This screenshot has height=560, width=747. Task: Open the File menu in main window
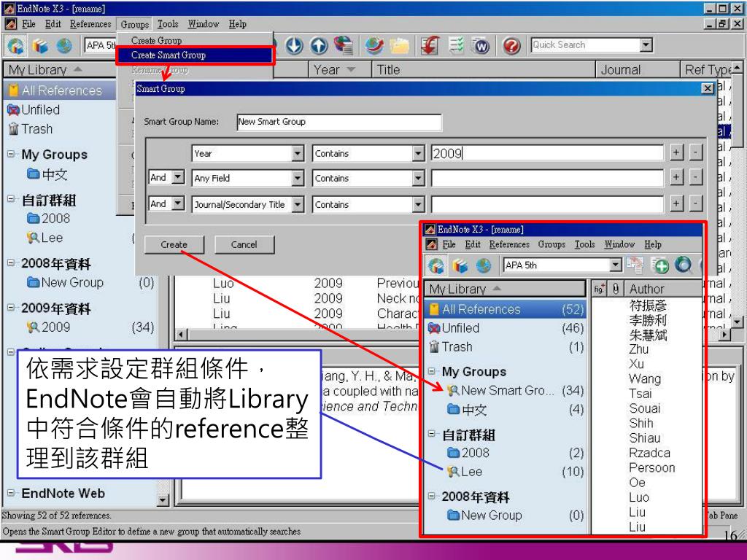coord(28,24)
